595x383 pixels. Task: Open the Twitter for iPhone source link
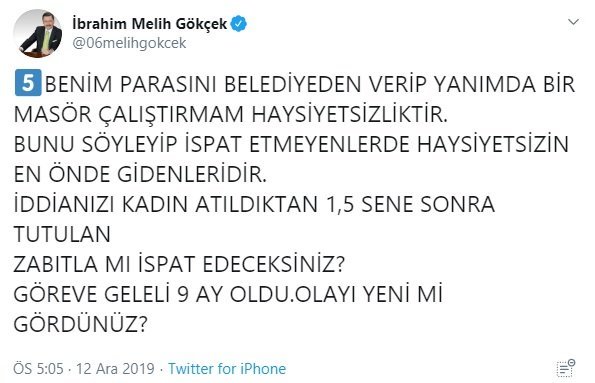[227, 369]
